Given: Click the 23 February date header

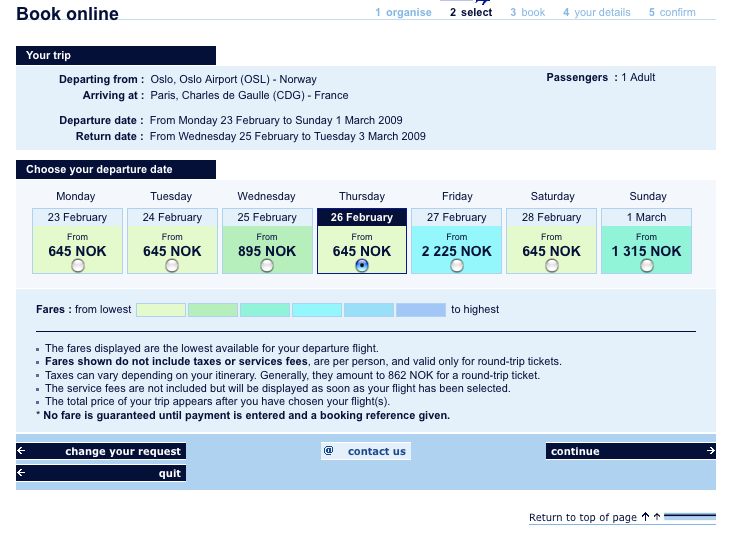Looking at the screenshot, I should click(x=78, y=217).
